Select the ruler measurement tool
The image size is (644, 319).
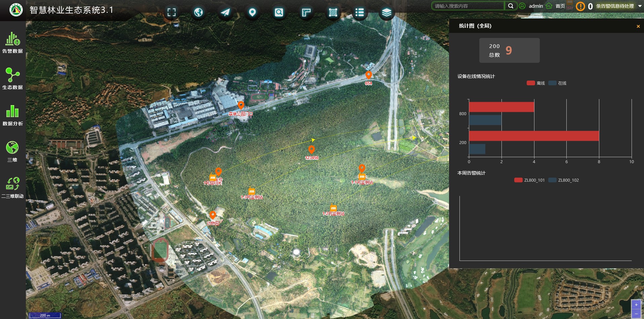[306, 12]
